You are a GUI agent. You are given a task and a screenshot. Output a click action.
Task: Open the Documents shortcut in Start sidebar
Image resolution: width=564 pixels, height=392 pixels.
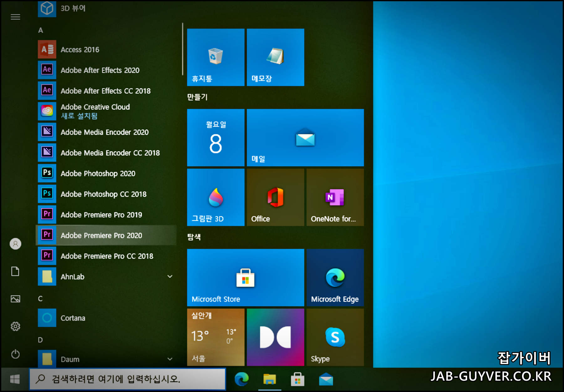(15, 271)
